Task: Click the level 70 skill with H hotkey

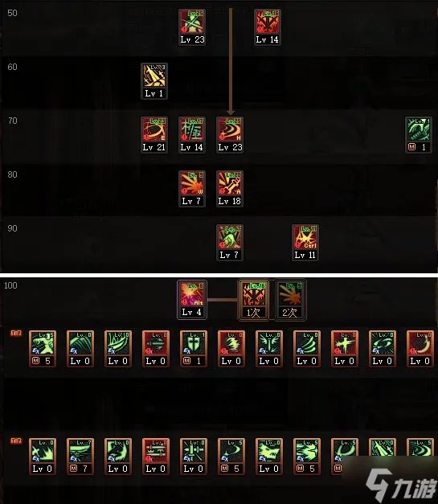Action: pos(230,135)
